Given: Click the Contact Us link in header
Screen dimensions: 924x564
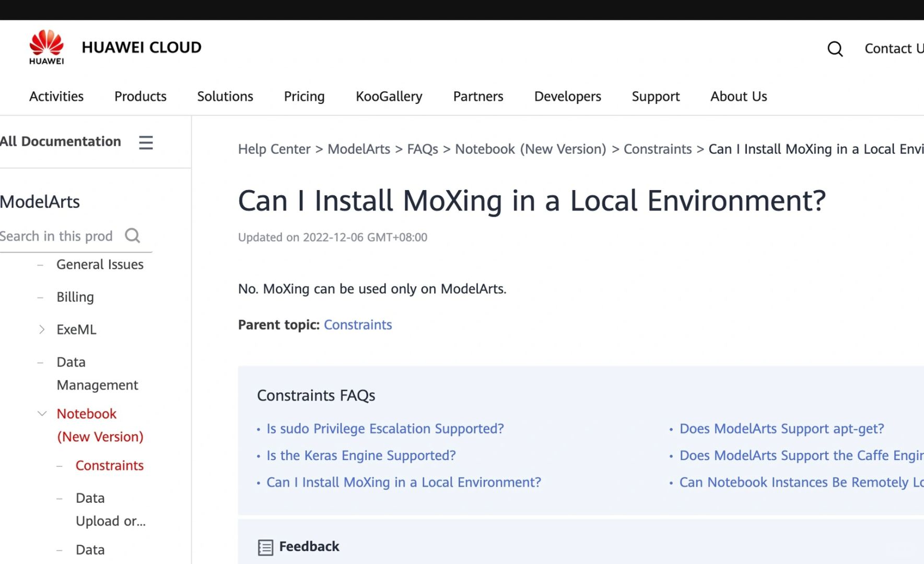Looking at the screenshot, I should coord(894,49).
